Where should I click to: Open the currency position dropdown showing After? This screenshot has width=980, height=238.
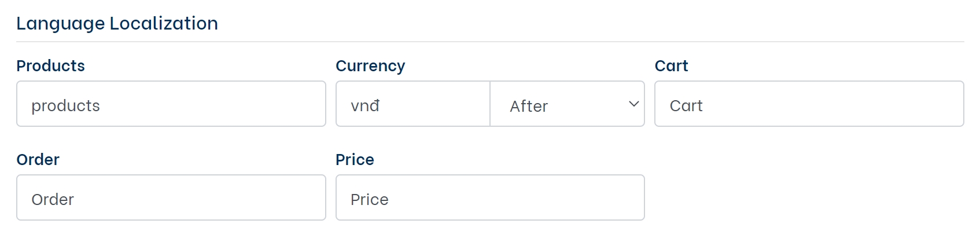click(x=567, y=104)
